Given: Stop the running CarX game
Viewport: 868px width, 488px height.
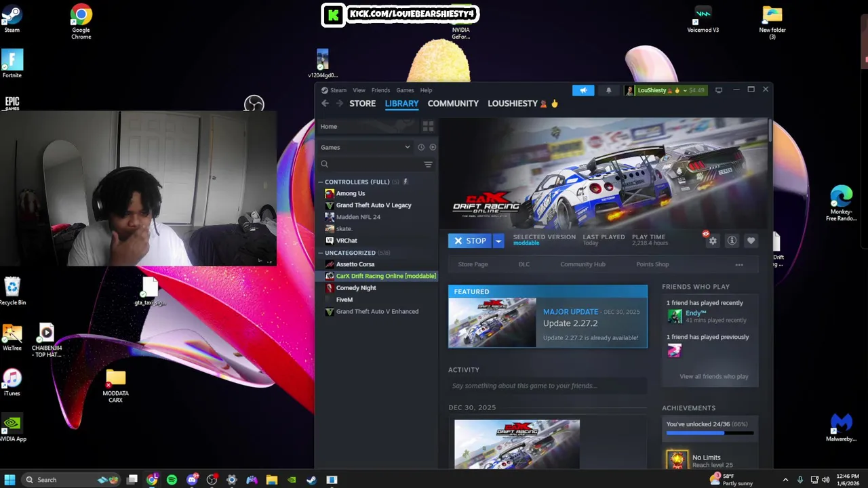Looking at the screenshot, I should 470,241.
